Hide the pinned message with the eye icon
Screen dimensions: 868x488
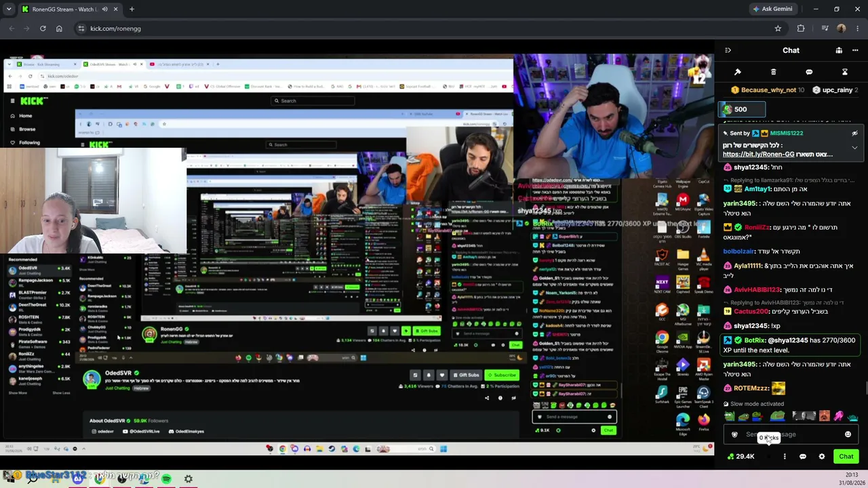click(854, 134)
